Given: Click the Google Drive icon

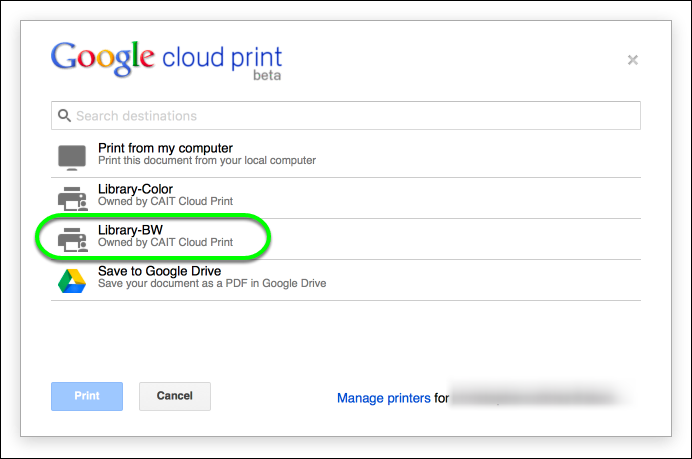Looking at the screenshot, I should pyautogui.click(x=72, y=281).
